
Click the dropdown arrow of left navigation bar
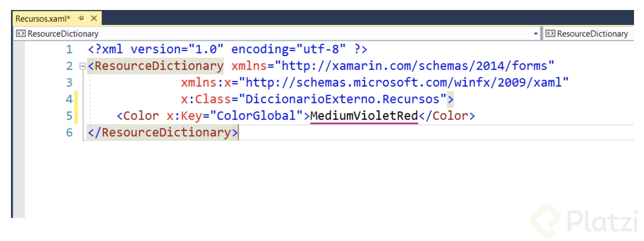click(536, 34)
